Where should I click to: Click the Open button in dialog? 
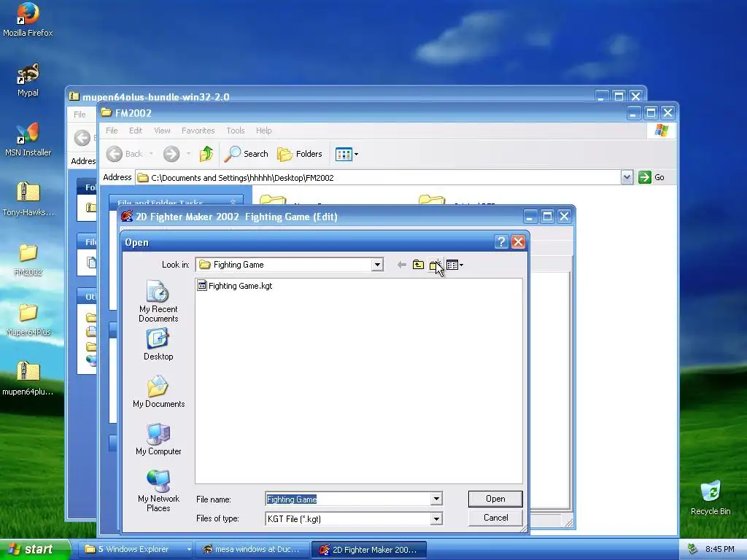click(x=495, y=499)
